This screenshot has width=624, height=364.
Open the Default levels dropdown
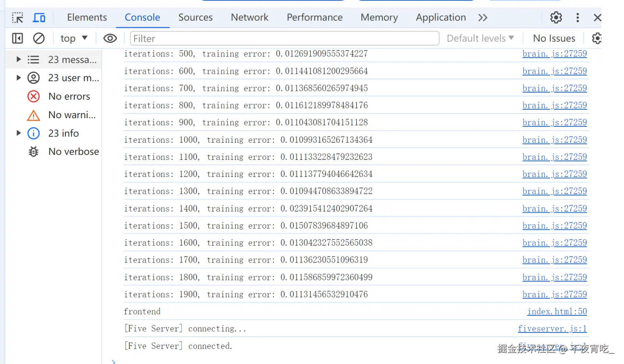(x=480, y=38)
